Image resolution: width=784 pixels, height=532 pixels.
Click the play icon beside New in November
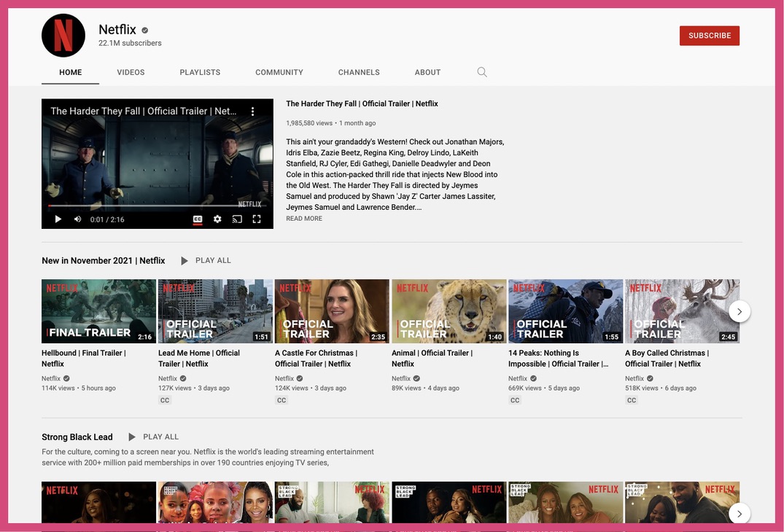pyautogui.click(x=184, y=261)
